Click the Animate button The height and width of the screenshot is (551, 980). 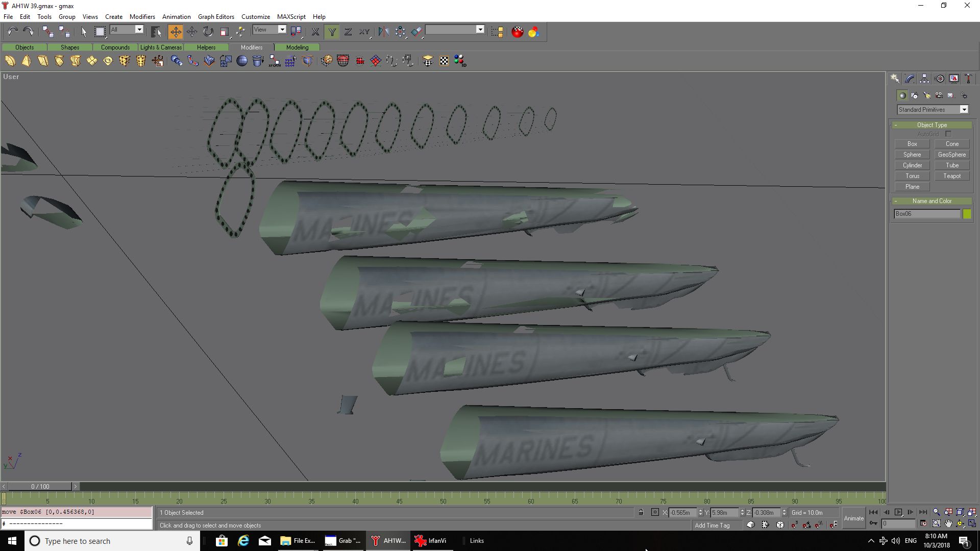[853, 518]
